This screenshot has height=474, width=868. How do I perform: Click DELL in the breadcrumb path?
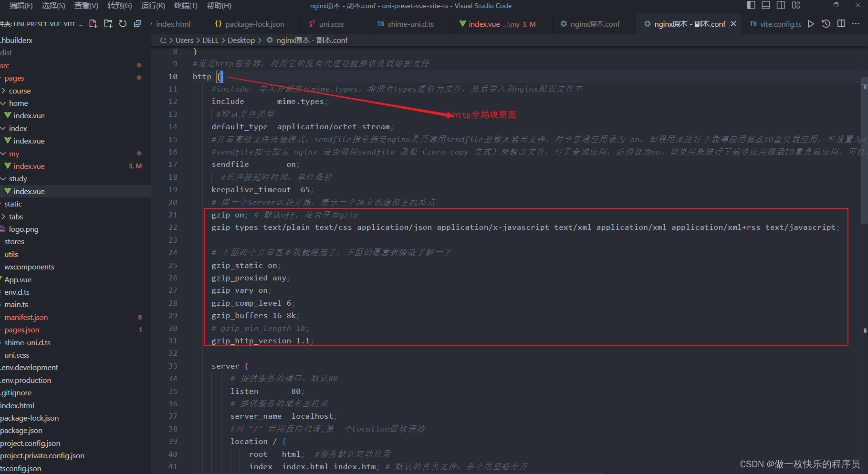pyautogui.click(x=210, y=40)
